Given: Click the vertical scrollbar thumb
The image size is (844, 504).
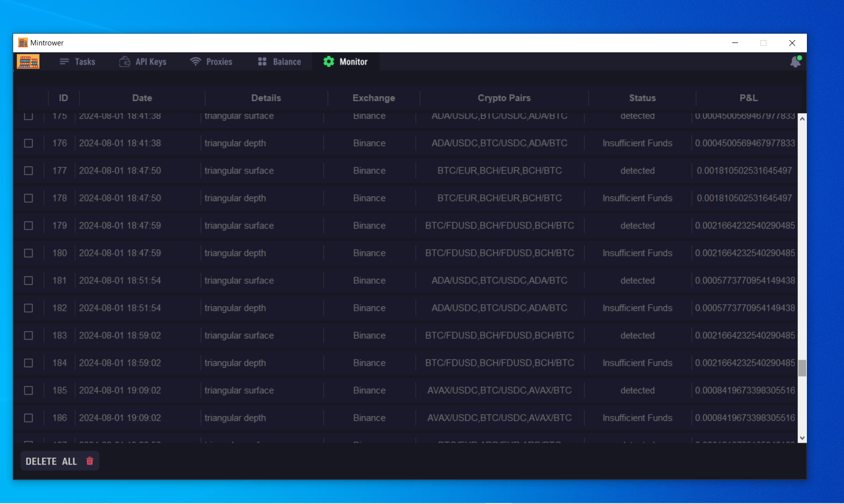Looking at the screenshot, I should (802, 368).
